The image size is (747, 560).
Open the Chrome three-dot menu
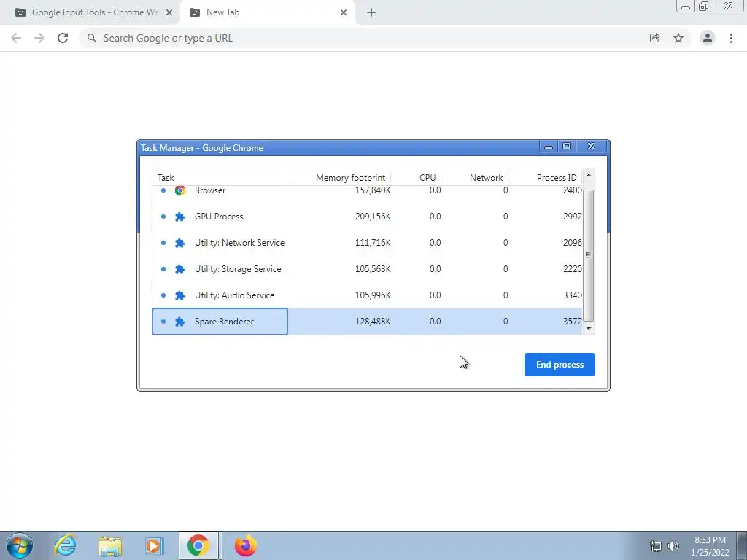point(731,38)
